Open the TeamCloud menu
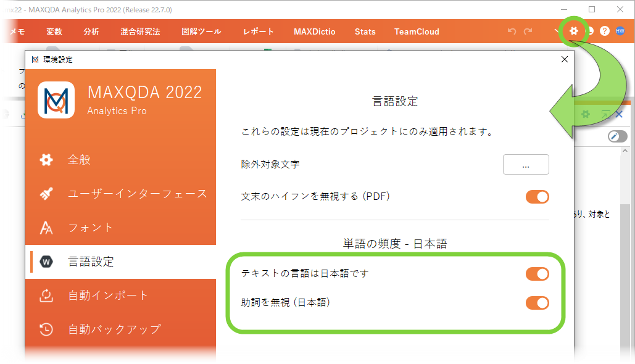This screenshot has width=635, height=364. click(417, 31)
